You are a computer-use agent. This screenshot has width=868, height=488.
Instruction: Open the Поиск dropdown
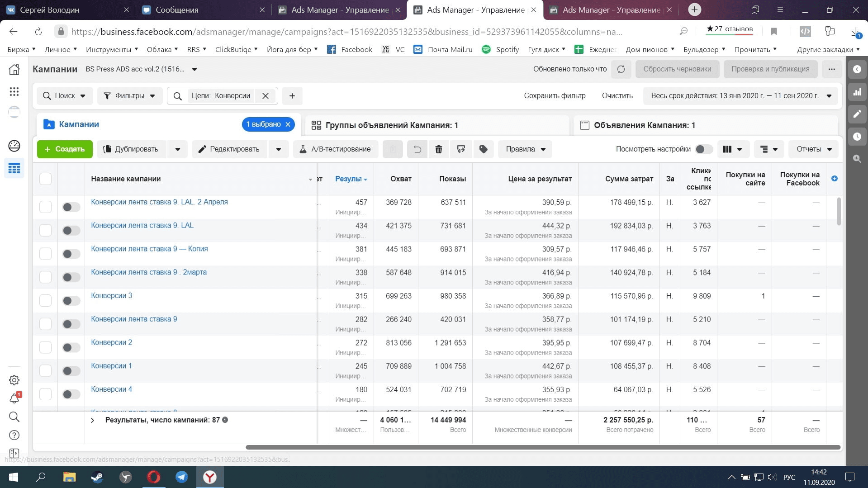tap(65, 96)
